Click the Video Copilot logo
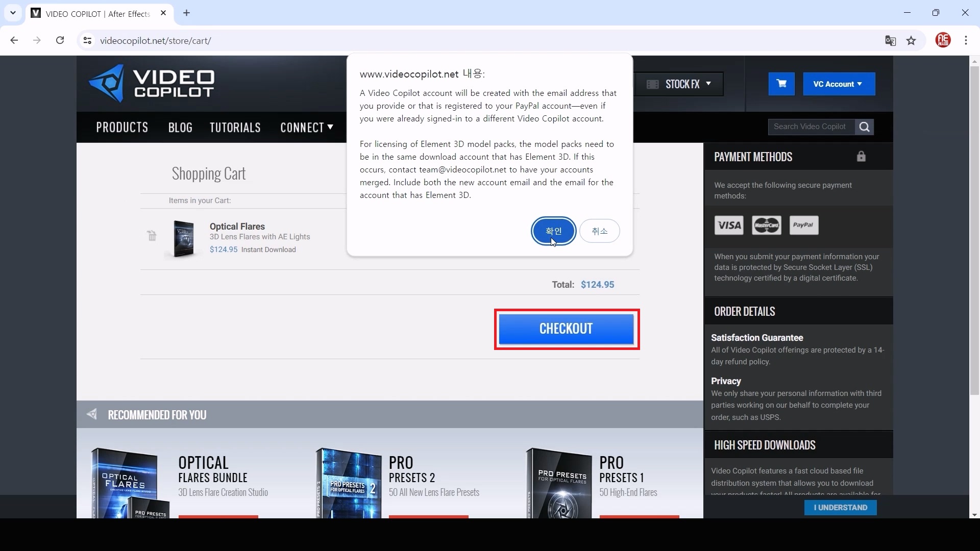This screenshot has width=980, height=551. (x=151, y=84)
